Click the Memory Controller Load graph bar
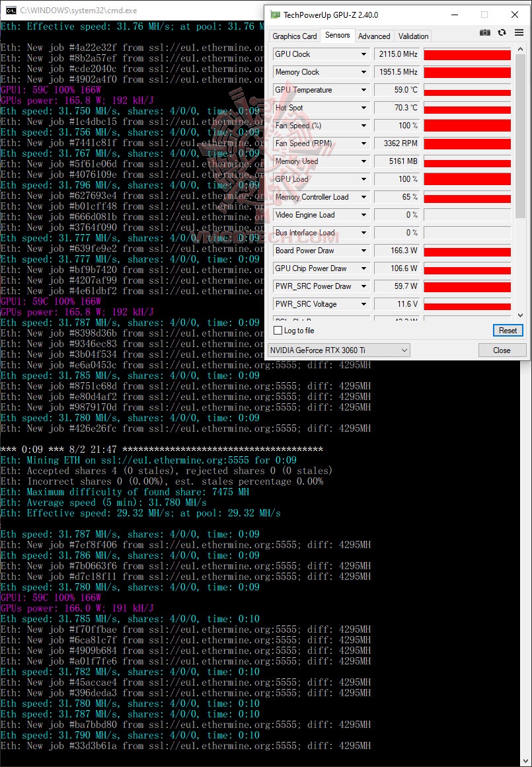Image resolution: width=532 pixels, height=767 pixels. [467, 197]
